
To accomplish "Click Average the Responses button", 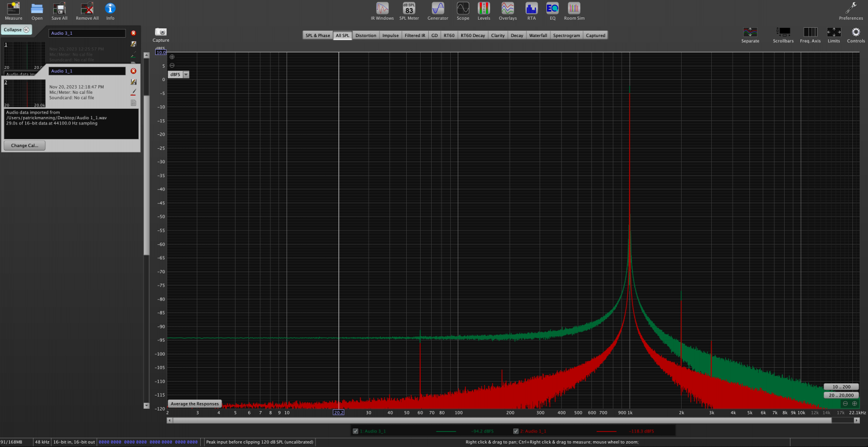I will [195, 404].
